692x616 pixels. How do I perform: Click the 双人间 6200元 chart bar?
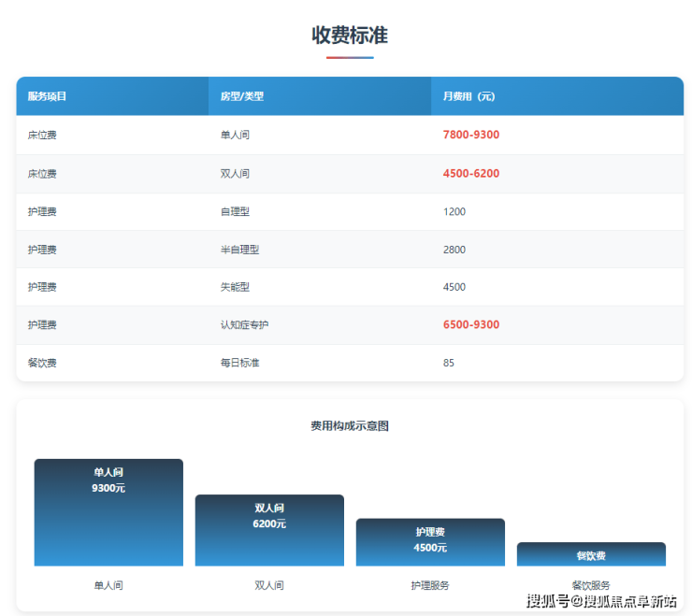pos(269,530)
